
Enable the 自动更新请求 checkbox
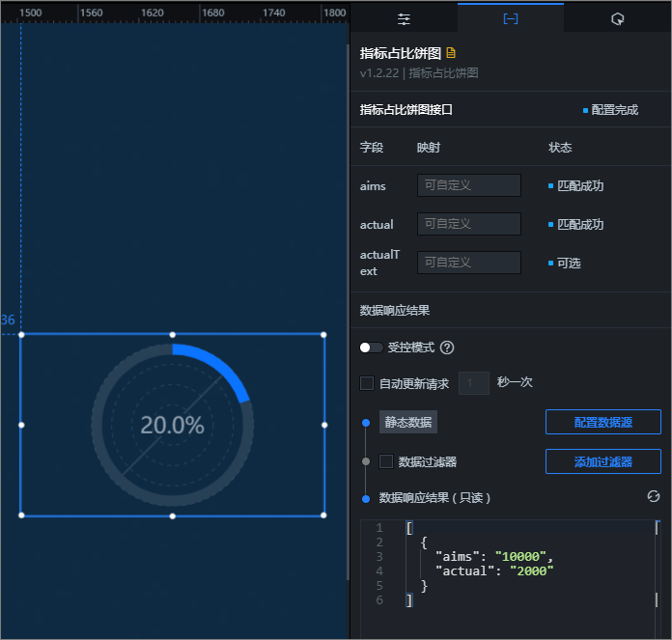[367, 383]
